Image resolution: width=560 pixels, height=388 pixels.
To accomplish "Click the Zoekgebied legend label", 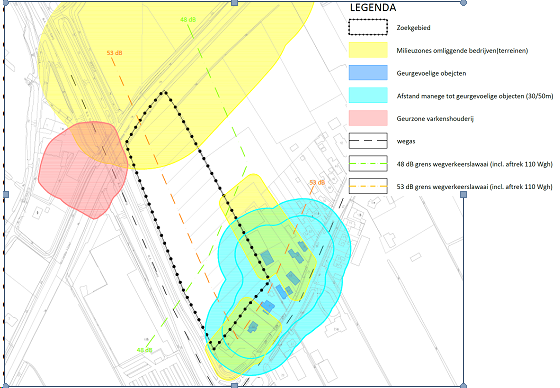I will coord(413,28).
